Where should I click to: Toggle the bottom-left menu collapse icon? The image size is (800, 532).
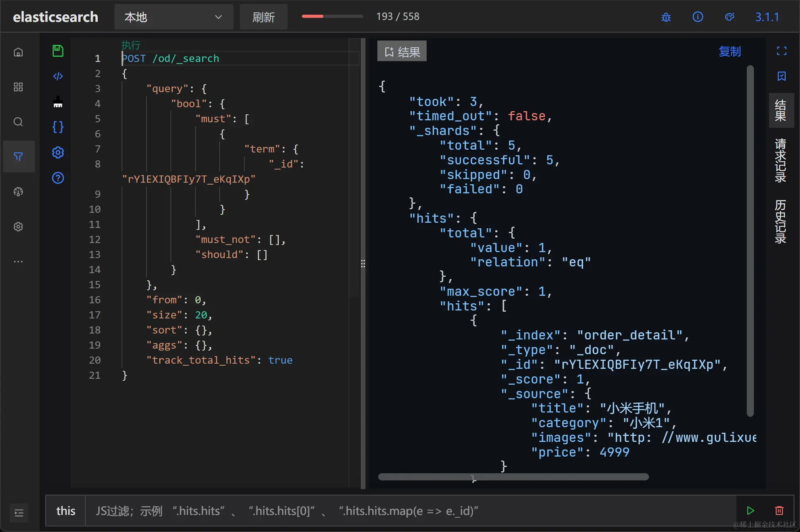[19, 513]
